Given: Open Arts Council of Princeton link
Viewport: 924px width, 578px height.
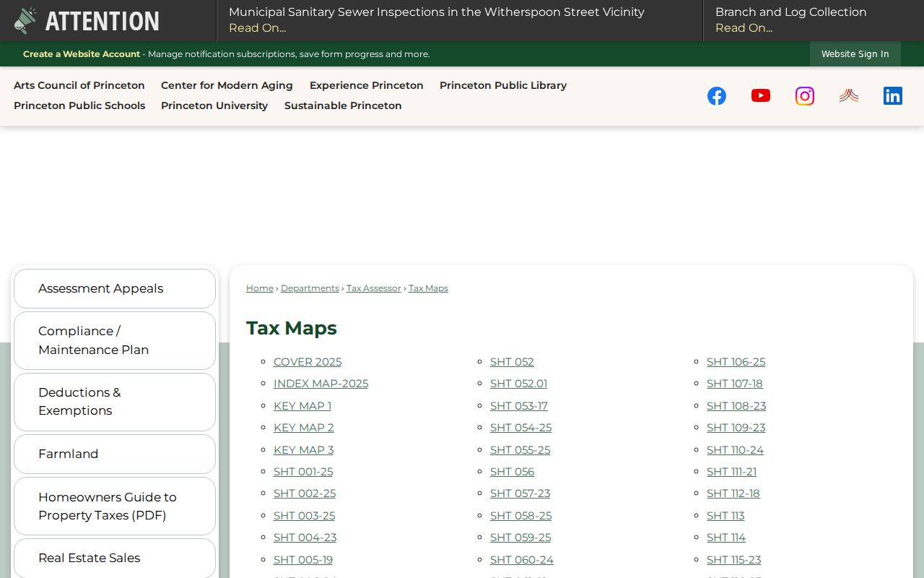Looking at the screenshot, I should point(79,85).
